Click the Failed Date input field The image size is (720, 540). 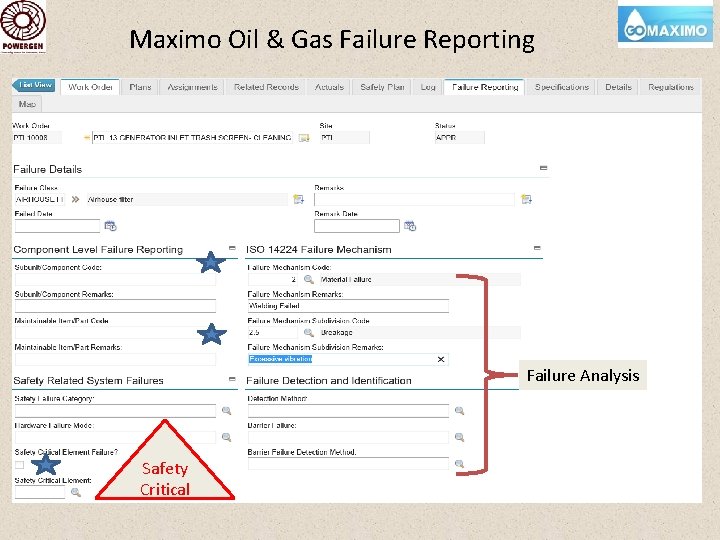coord(57,226)
